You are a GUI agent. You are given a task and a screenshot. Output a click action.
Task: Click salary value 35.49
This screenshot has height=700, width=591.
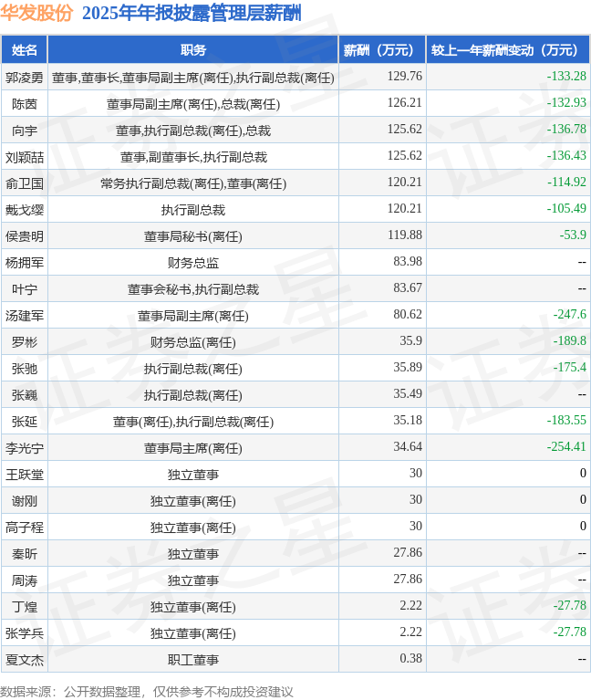[x=408, y=393]
